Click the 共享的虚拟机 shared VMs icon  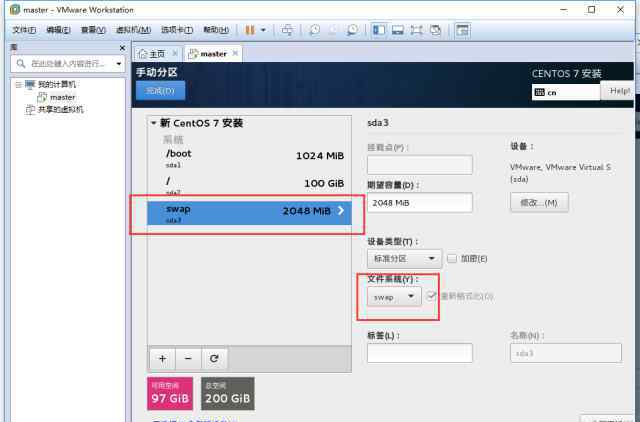(x=30, y=109)
